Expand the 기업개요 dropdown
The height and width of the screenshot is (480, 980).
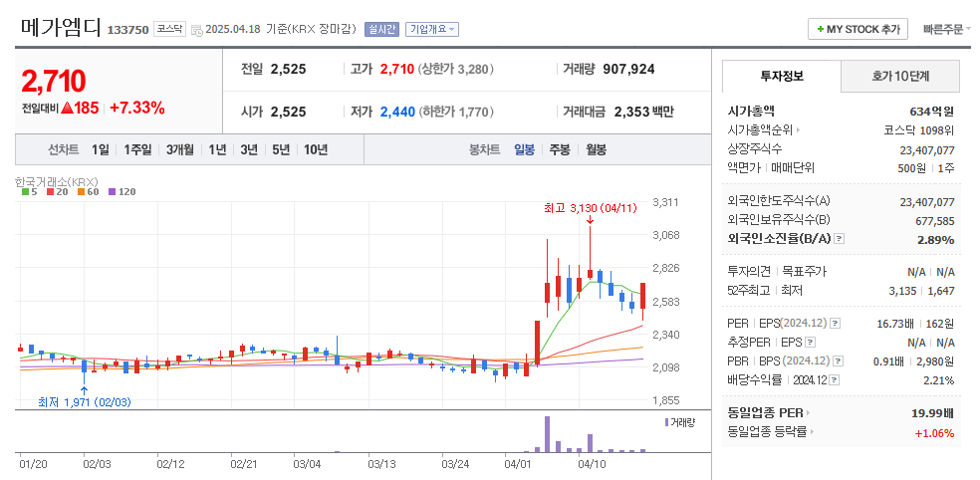pyautogui.click(x=432, y=29)
